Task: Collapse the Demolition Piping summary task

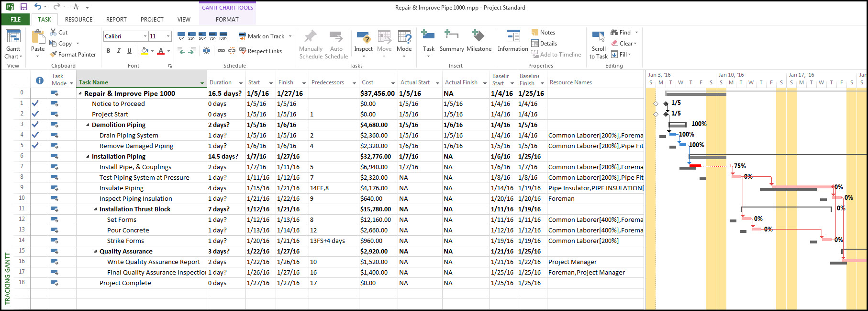Action: coord(88,125)
